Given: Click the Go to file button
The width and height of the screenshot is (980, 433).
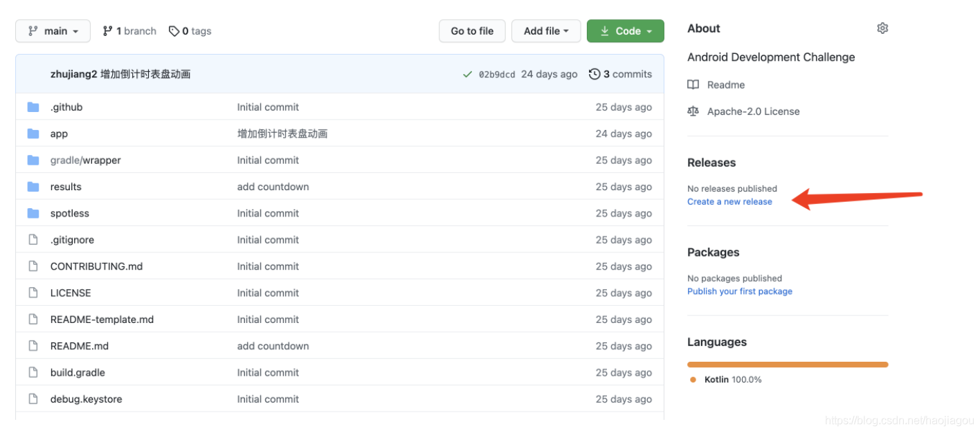Looking at the screenshot, I should 472,31.
